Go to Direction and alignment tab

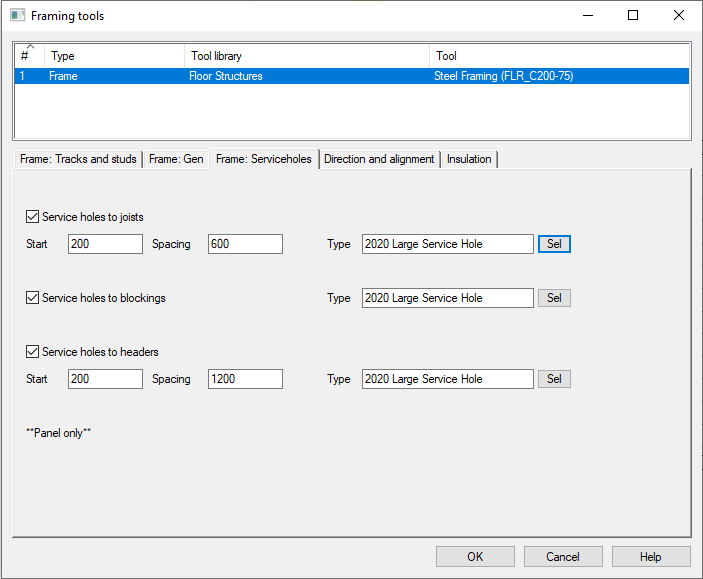379,159
